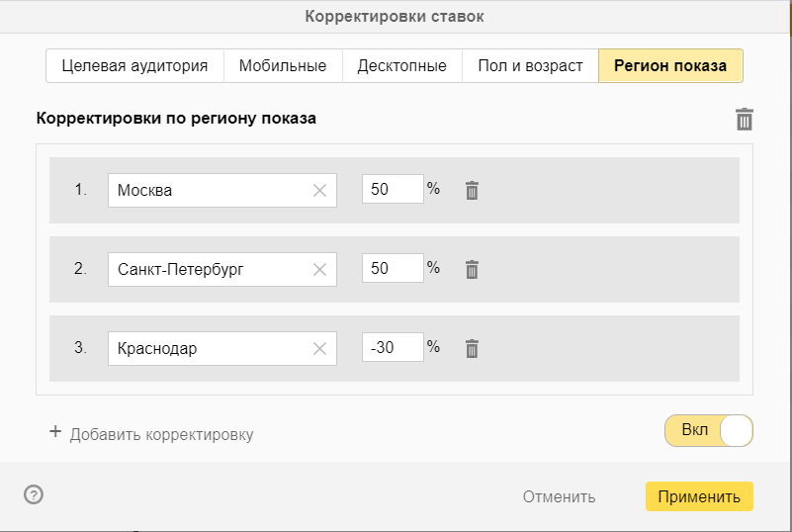Delete all region adjustments with top trash icon
This screenshot has width=792, height=532.
744,120
